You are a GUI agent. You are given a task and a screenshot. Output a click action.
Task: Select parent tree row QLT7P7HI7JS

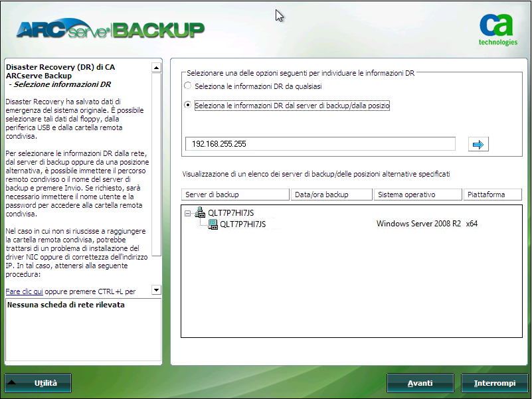230,212
